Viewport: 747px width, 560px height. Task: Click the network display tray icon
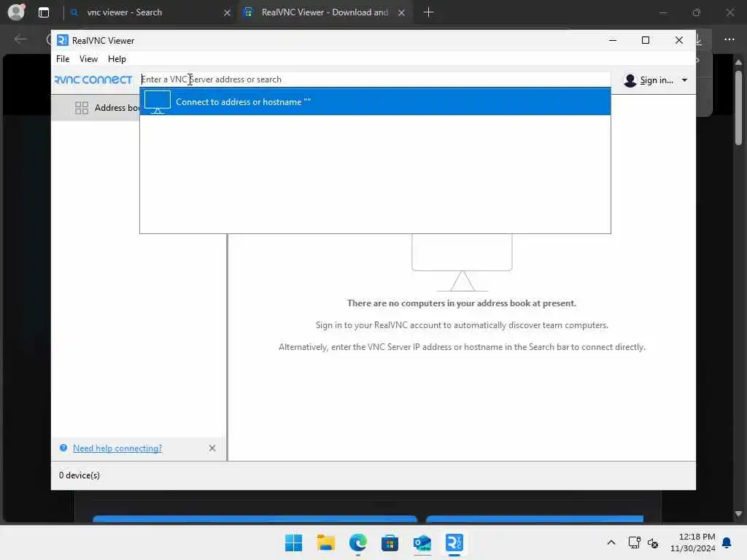(x=634, y=542)
